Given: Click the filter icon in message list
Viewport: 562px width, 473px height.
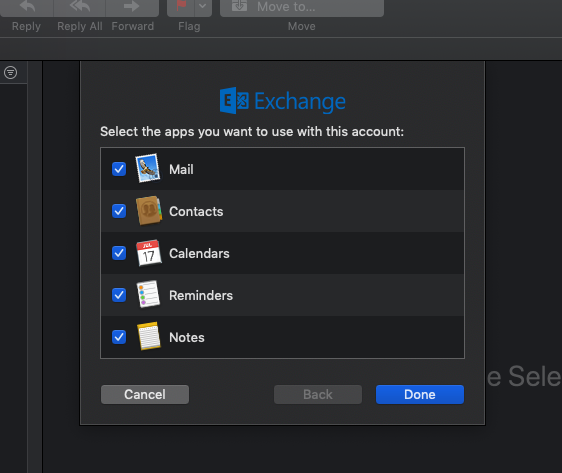Looking at the screenshot, I should coord(10,72).
